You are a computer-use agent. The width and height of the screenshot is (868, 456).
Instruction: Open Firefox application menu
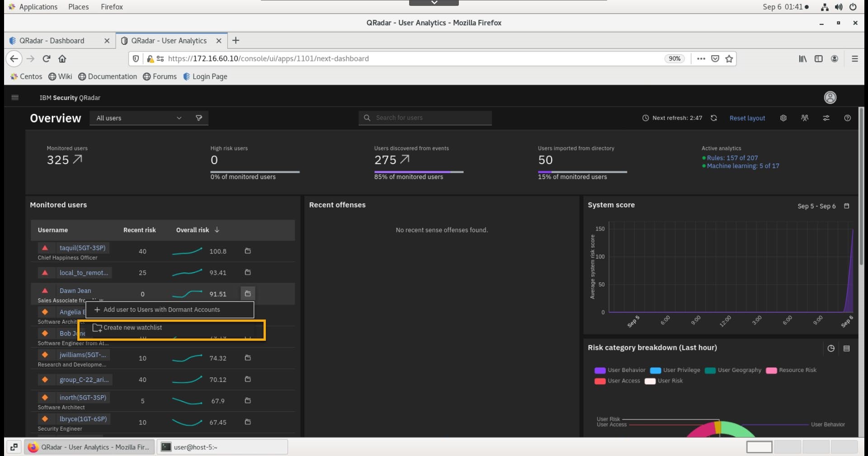854,59
